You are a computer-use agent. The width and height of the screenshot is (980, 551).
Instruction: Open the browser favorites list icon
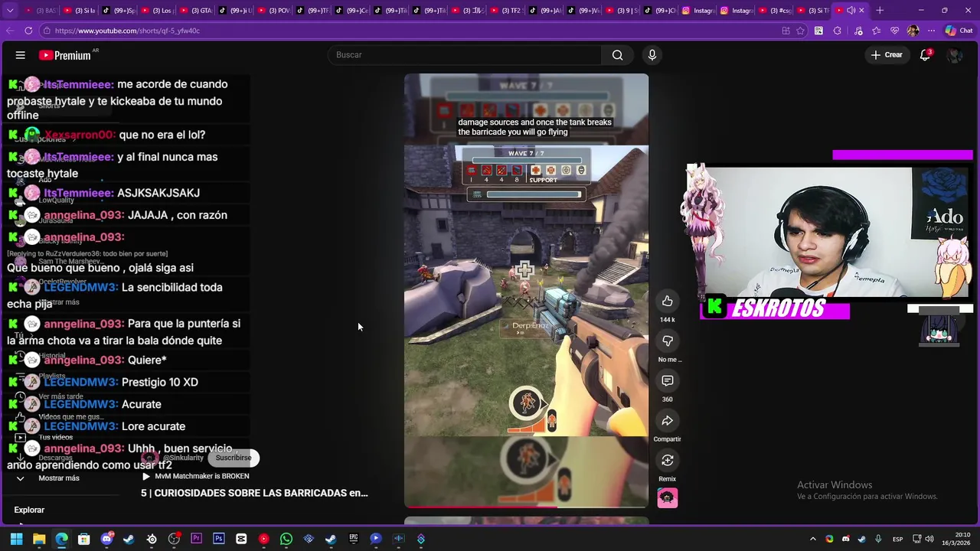[x=876, y=31]
